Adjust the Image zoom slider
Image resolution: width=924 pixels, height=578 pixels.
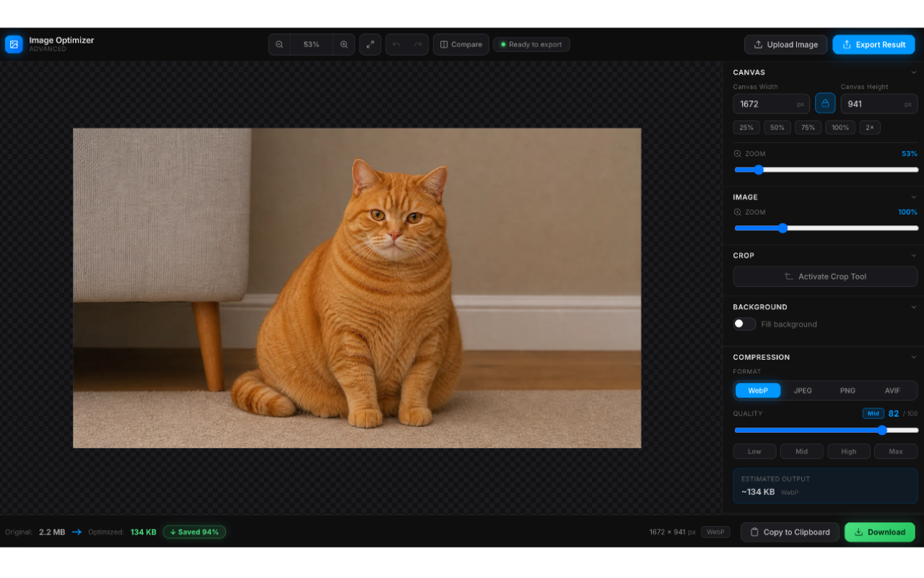coord(826,228)
